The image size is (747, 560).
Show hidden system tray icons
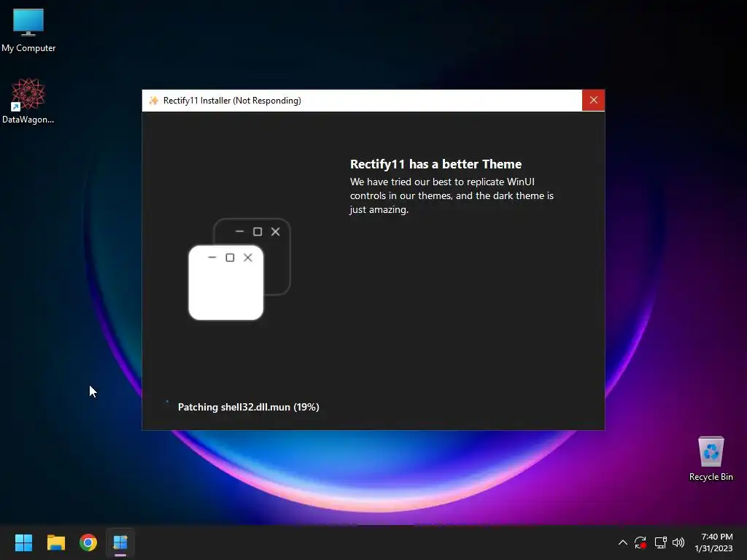pyautogui.click(x=623, y=542)
